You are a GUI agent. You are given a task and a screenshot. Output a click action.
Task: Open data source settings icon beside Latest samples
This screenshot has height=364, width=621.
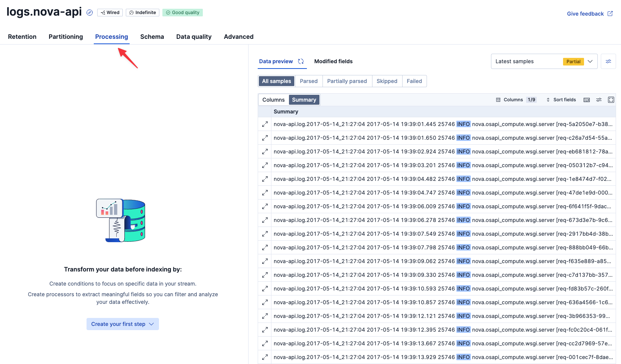(608, 61)
